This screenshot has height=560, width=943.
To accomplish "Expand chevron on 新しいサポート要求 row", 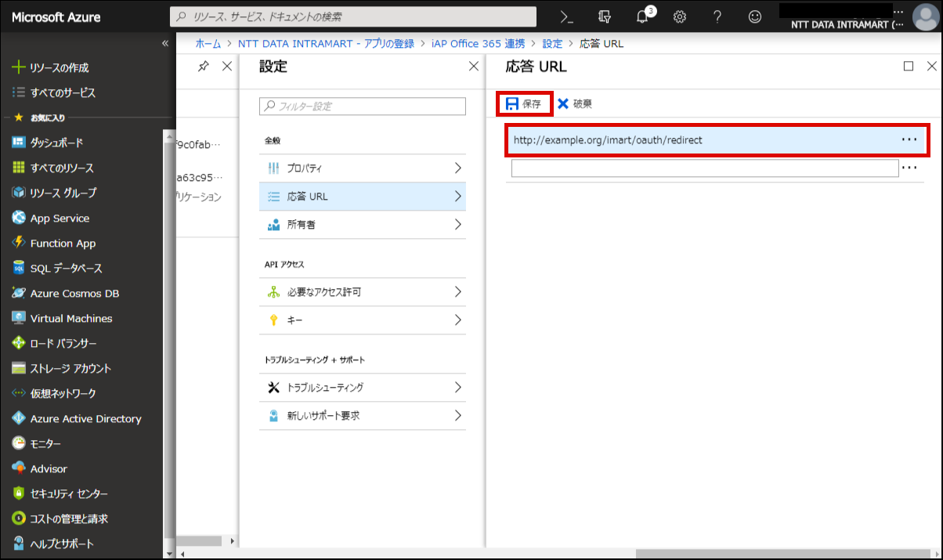I will [x=457, y=415].
